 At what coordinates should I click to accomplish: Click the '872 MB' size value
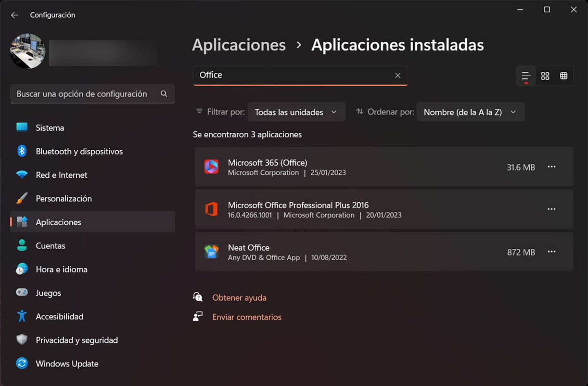tap(521, 252)
